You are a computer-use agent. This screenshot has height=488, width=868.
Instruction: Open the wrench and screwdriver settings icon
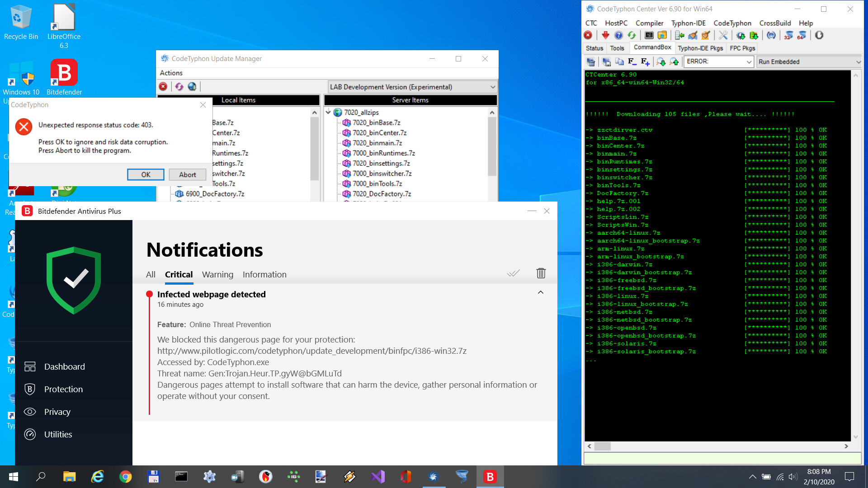coord(723,35)
